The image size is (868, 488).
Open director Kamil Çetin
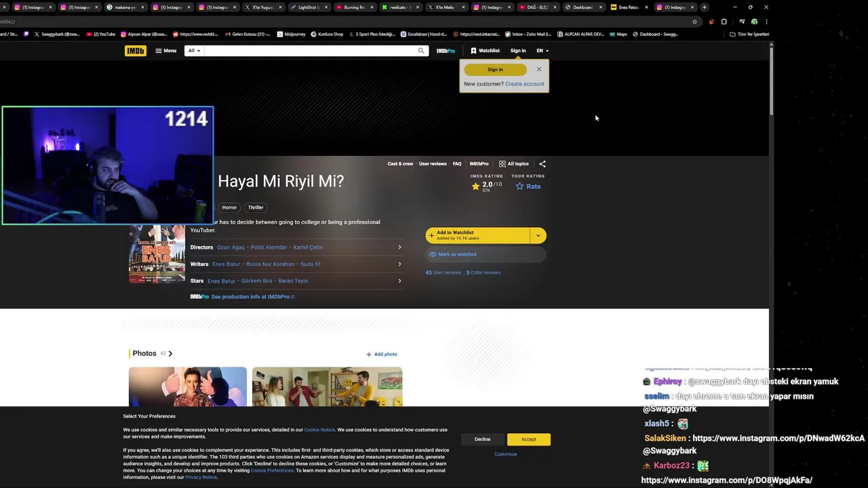point(308,247)
